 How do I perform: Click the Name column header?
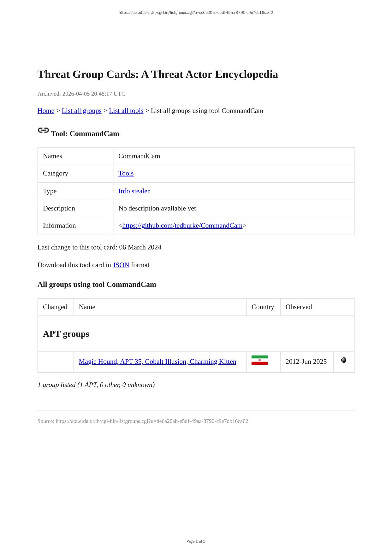point(87,307)
